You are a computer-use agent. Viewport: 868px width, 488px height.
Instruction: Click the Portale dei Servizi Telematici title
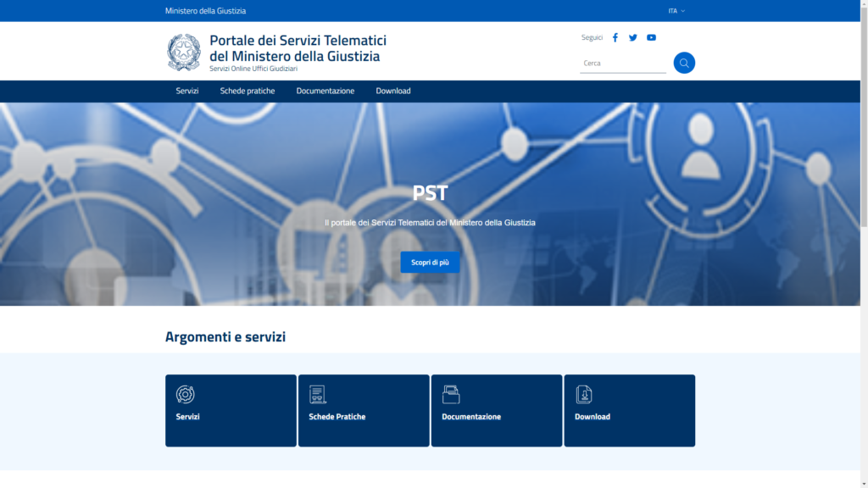298,48
